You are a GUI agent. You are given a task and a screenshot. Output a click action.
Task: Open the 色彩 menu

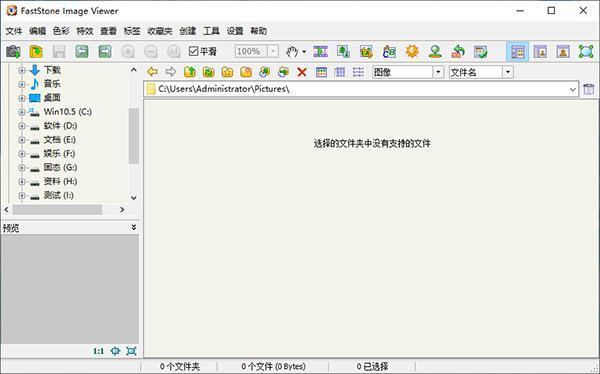click(x=61, y=31)
